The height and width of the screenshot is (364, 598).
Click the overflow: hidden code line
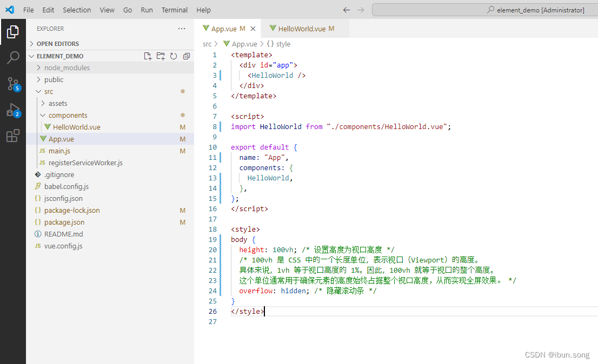point(308,291)
